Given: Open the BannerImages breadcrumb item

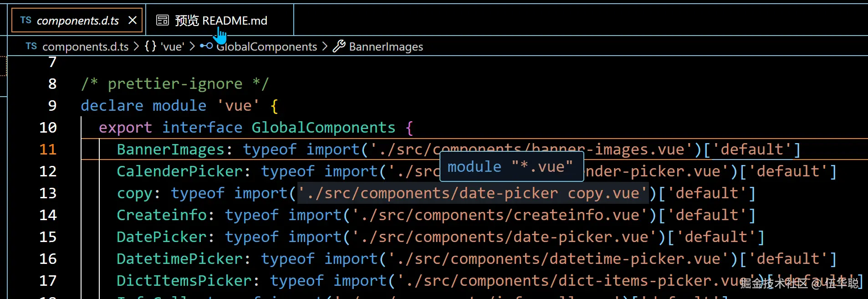Looking at the screenshot, I should (x=386, y=46).
